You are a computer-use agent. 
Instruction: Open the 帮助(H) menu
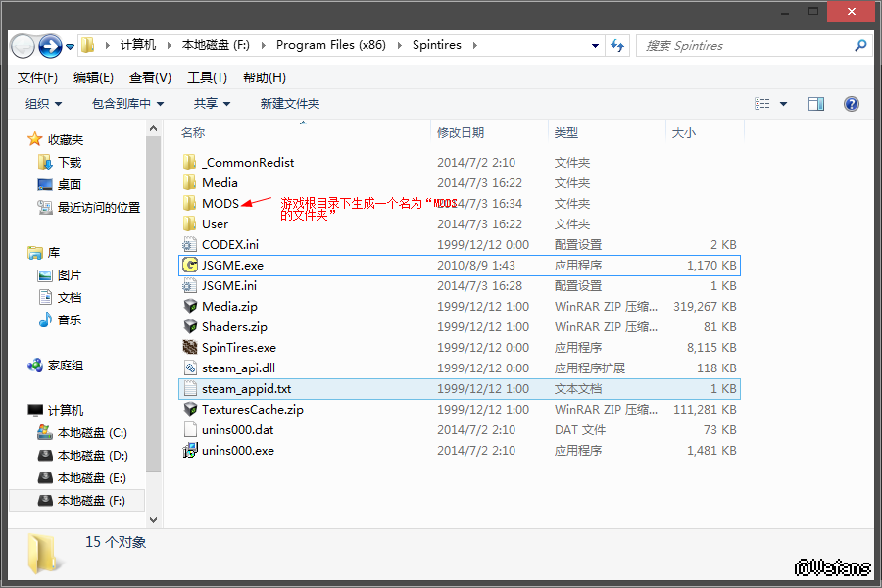265,77
